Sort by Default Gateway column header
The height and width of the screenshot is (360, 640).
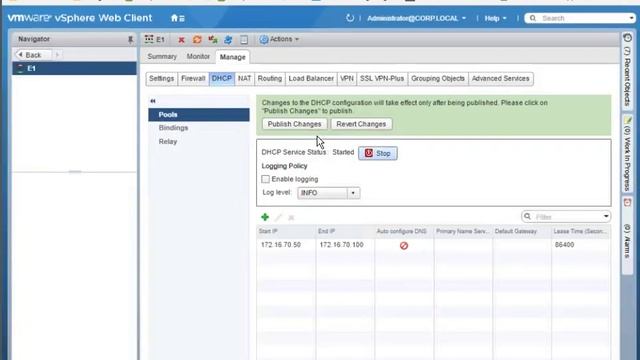pos(522,231)
